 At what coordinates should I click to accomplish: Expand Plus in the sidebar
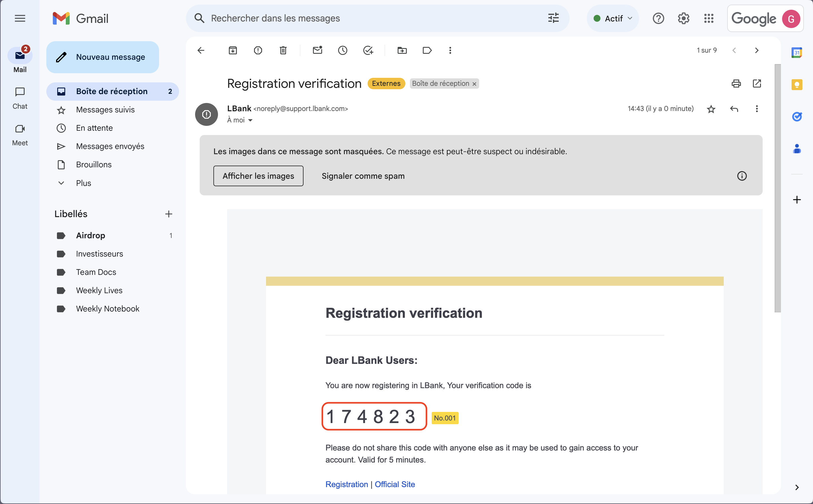83,183
